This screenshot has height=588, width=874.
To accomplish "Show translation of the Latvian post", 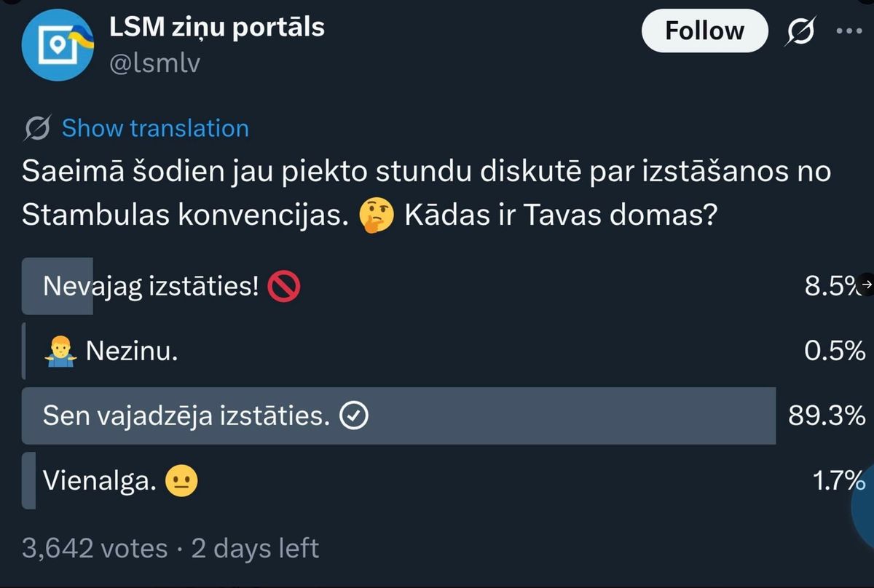I will point(154,127).
